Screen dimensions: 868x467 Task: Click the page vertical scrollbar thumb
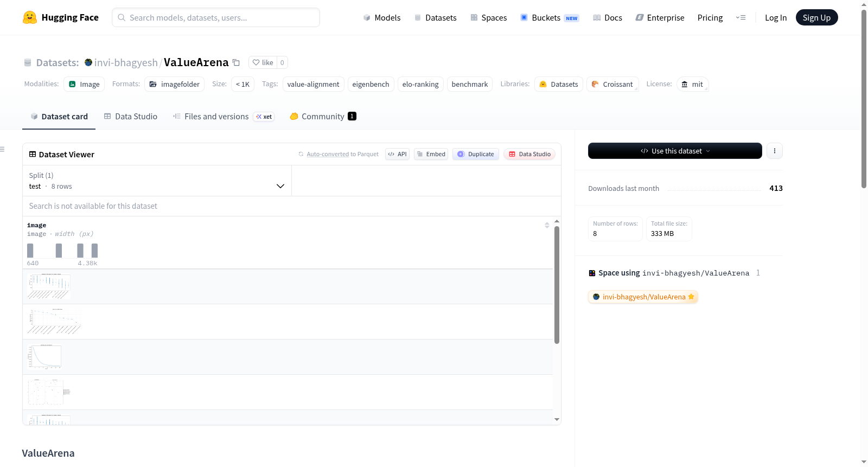[864, 99]
